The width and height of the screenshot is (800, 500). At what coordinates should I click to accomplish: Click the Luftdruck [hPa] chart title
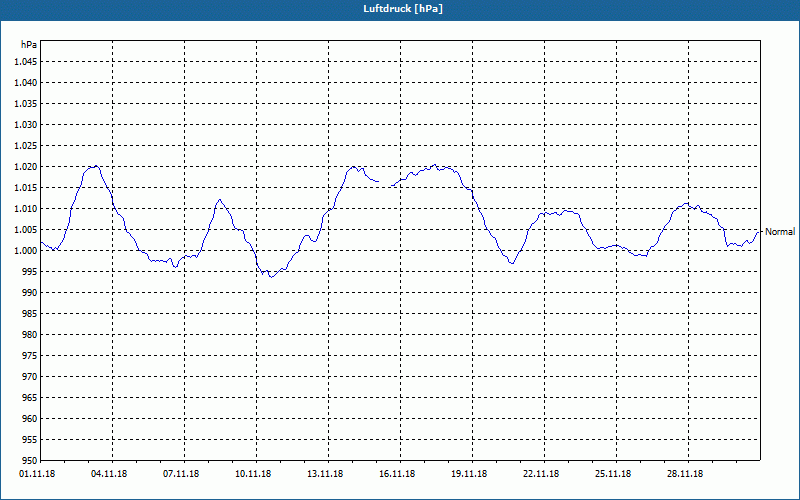click(403, 9)
